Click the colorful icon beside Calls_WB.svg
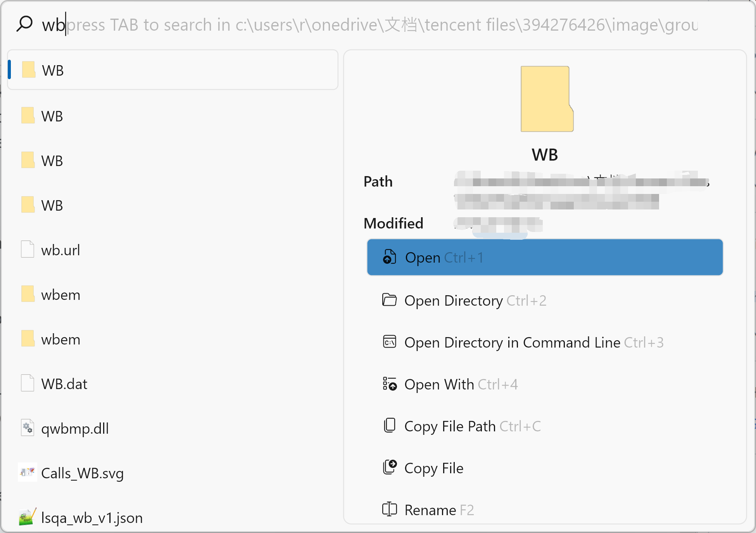 pyautogui.click(x=27, y=472)
